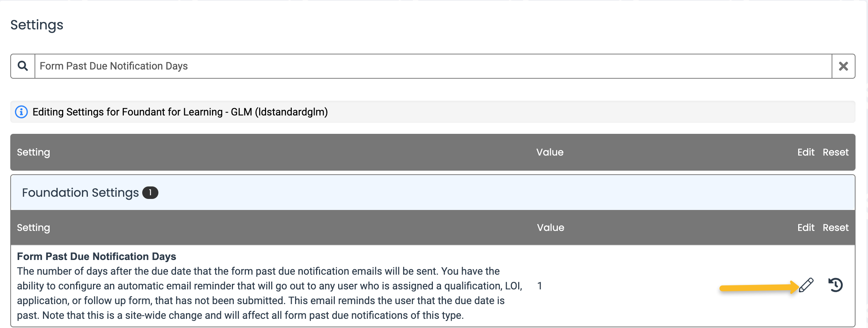Clear the search field with X
Screen dimensions: 868x328
(x=843, y=66)
